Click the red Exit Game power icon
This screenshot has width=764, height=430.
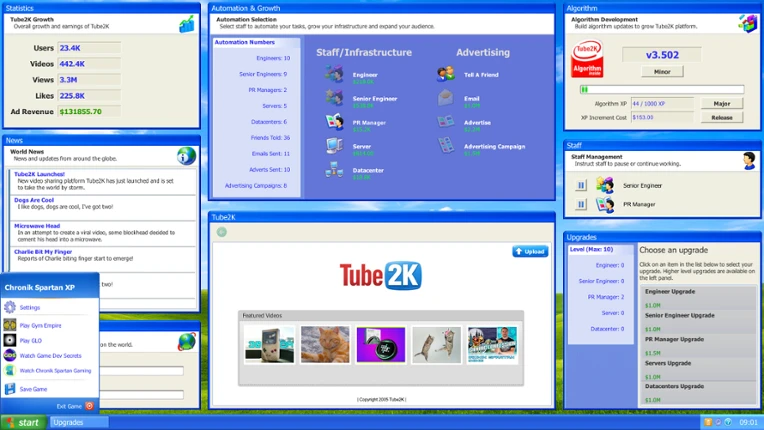point(89,406)
